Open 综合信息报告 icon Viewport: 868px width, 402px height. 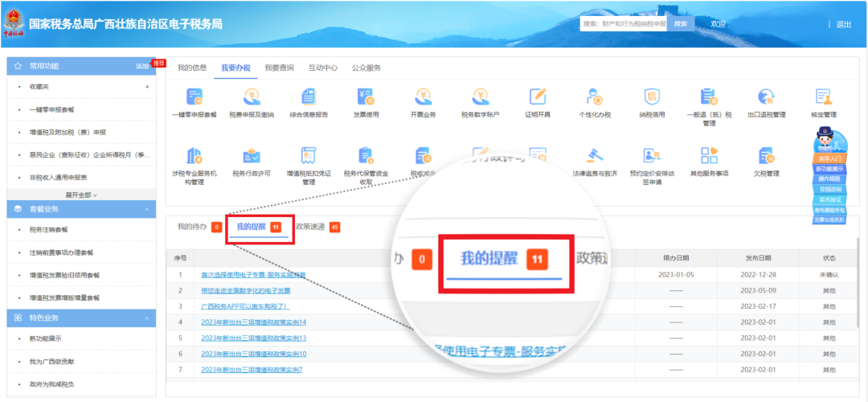[x=309, y=98]
